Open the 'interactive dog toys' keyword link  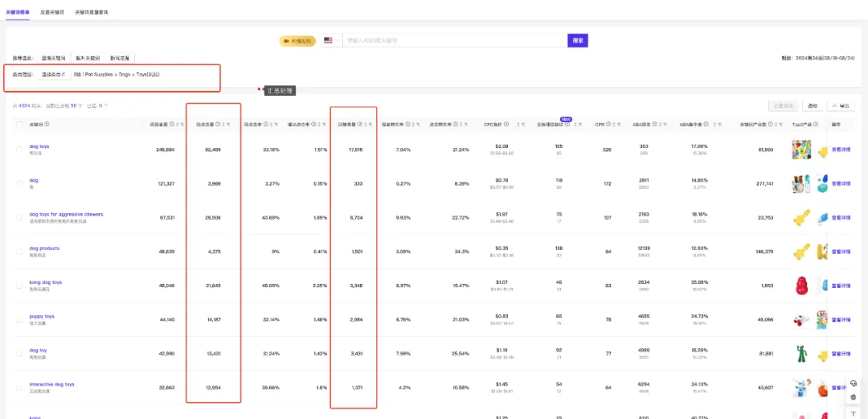pos(52,384)
